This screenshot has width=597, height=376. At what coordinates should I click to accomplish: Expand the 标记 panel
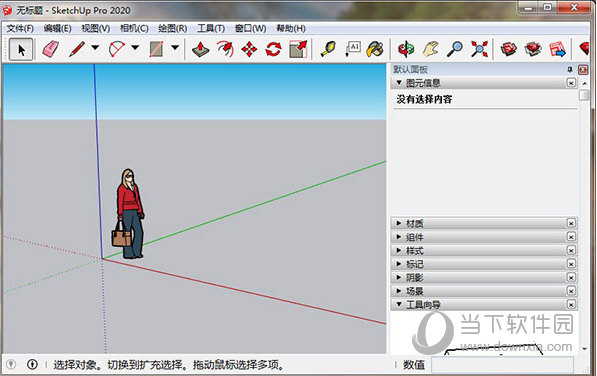(399, 264)
